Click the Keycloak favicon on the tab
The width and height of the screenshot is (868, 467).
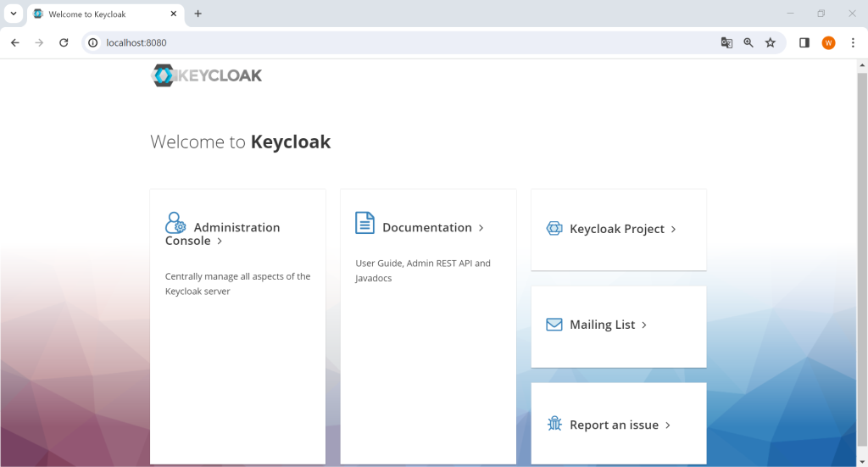pos(38,14)
